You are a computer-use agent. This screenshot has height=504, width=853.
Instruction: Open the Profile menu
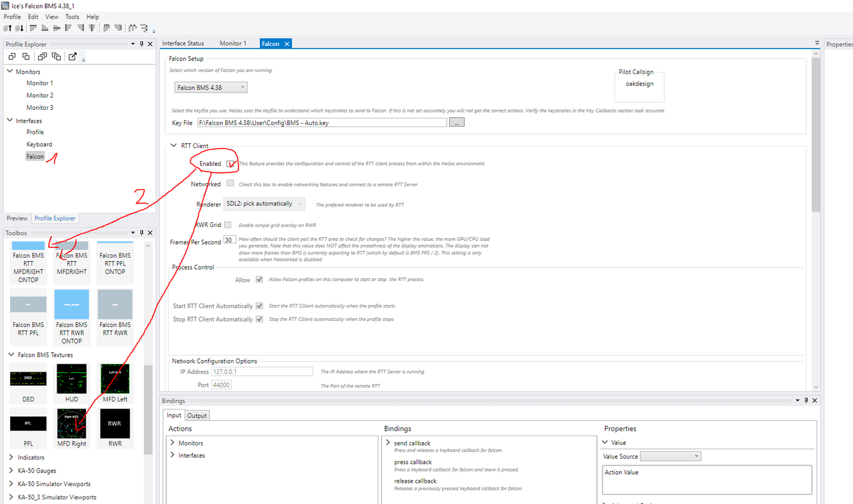[x=13, y=17]
